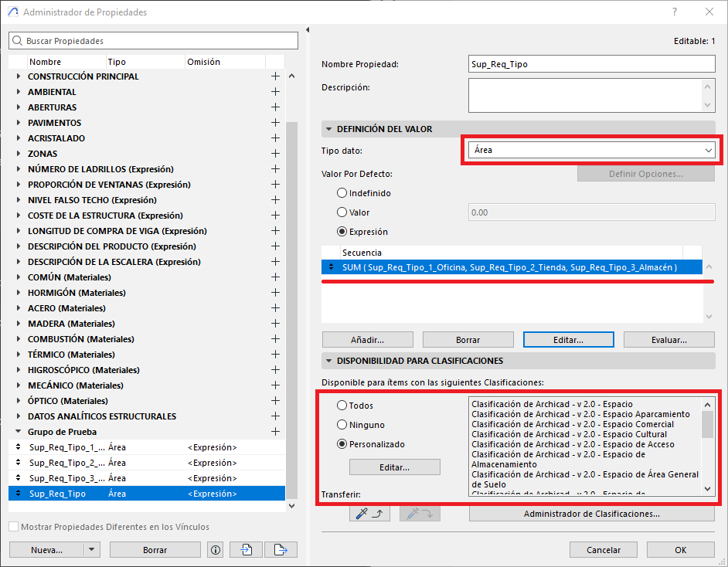Click the info icon next to Borrar

pos(216,550)
